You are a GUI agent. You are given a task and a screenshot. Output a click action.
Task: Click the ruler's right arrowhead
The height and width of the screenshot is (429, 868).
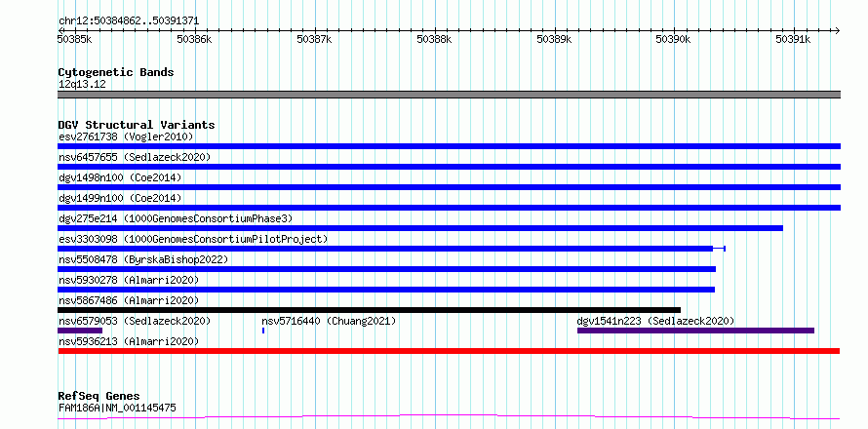[837, 30]
